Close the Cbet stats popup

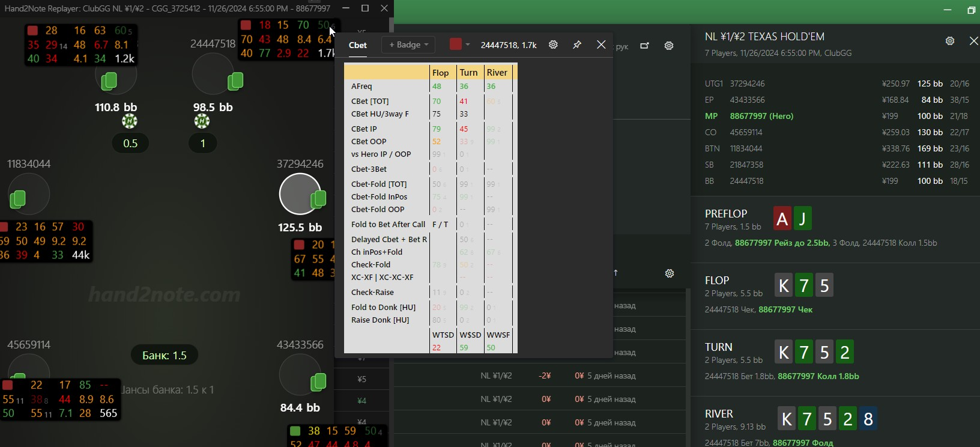(601, 44)
